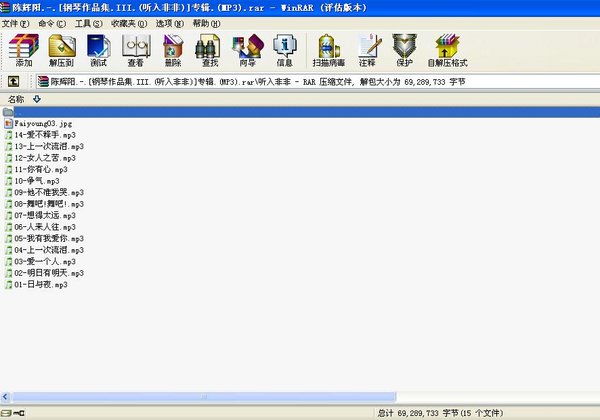
Task: Click the horizontal scrollbar left arrow
Action: point(5,397)
